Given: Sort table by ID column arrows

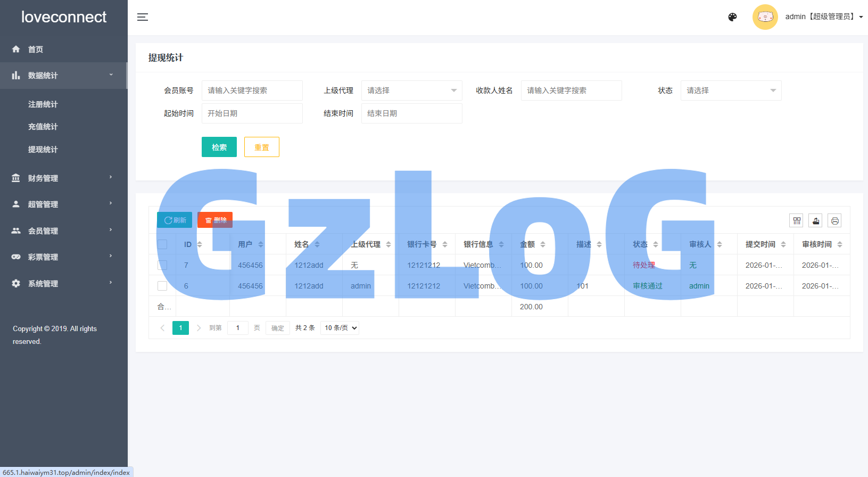Looking at the screenshot, I should pos(200,244).
